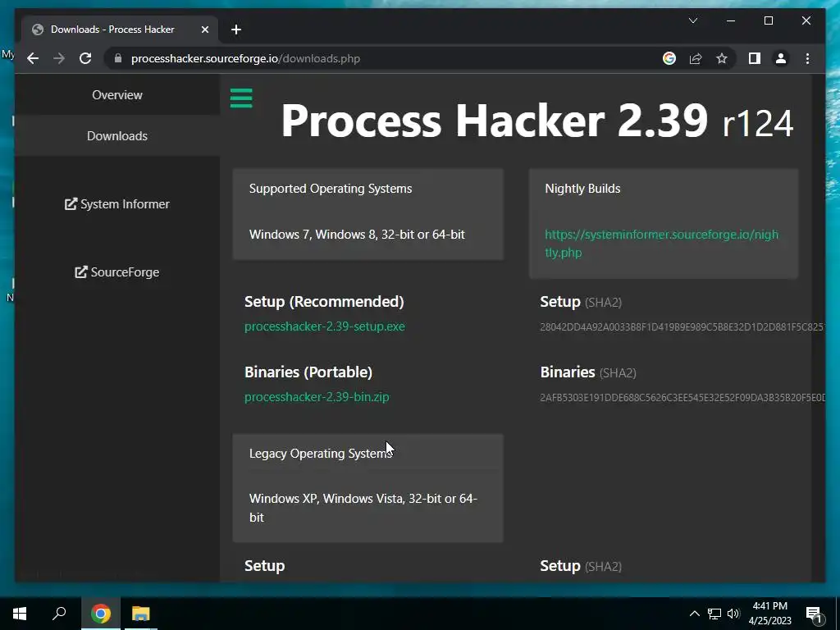This screenshot has height=630, width=840.
Task: Show hidden system tray icons
Action: (x=694, y=614)
